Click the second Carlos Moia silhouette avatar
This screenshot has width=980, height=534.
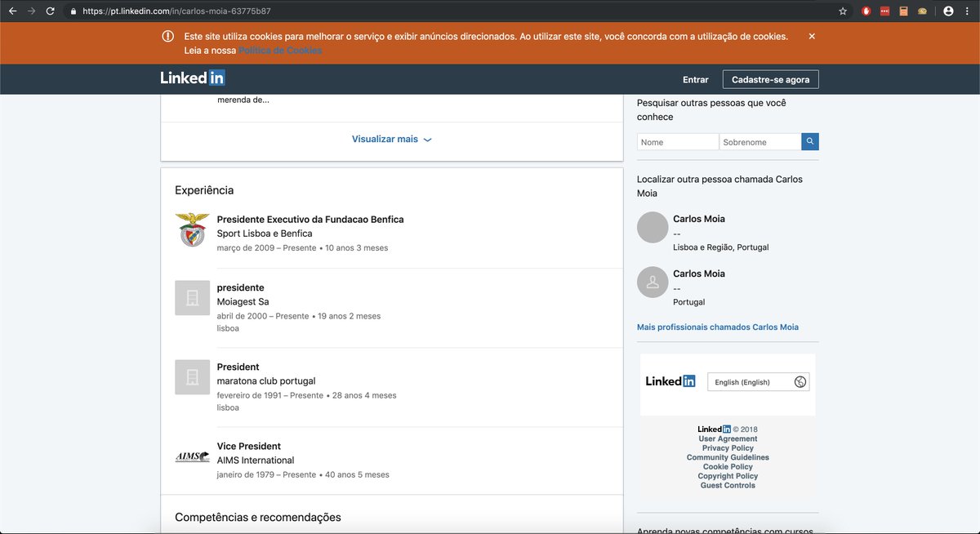click(653, 282)
